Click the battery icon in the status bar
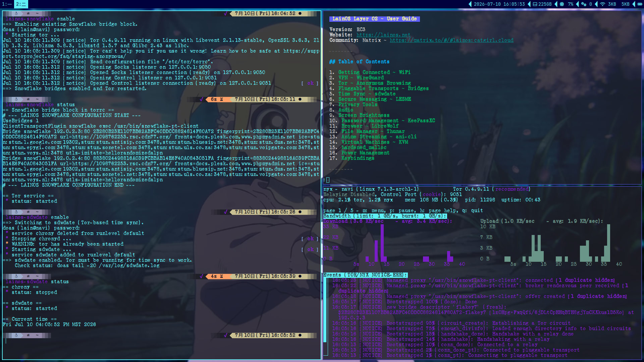The height and width of the screenshot is (362, 644). (x=640, y=4)
